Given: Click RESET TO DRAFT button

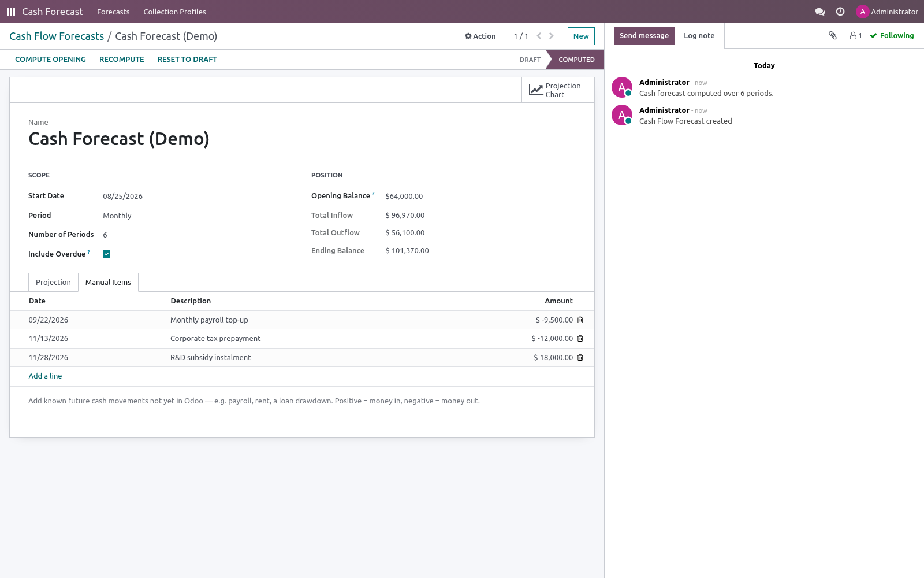Looking at the screenshot, I should pyautogui.click(x=187, y=60).
